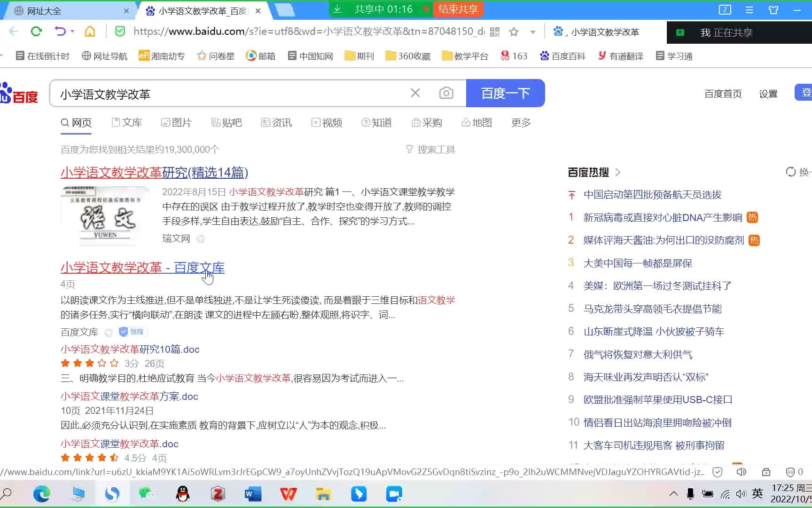Open 搜索工具 filter options
812x508 pixels.
[x=430, y=150]
